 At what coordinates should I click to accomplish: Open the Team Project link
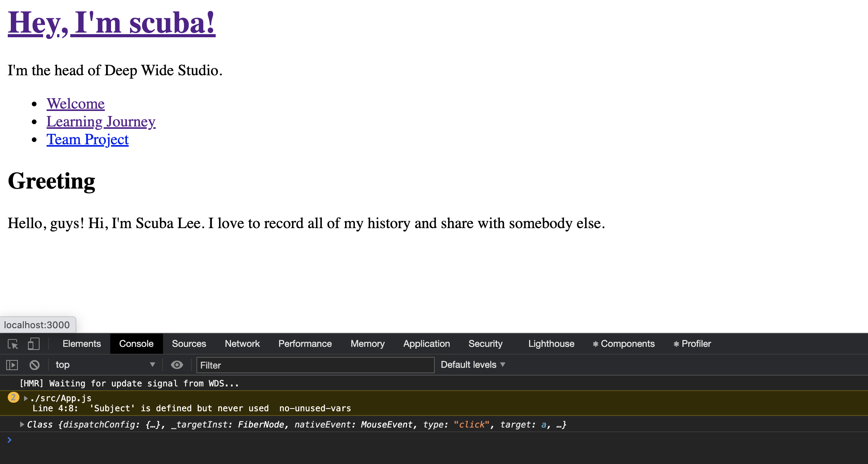(x=88, y=139)
